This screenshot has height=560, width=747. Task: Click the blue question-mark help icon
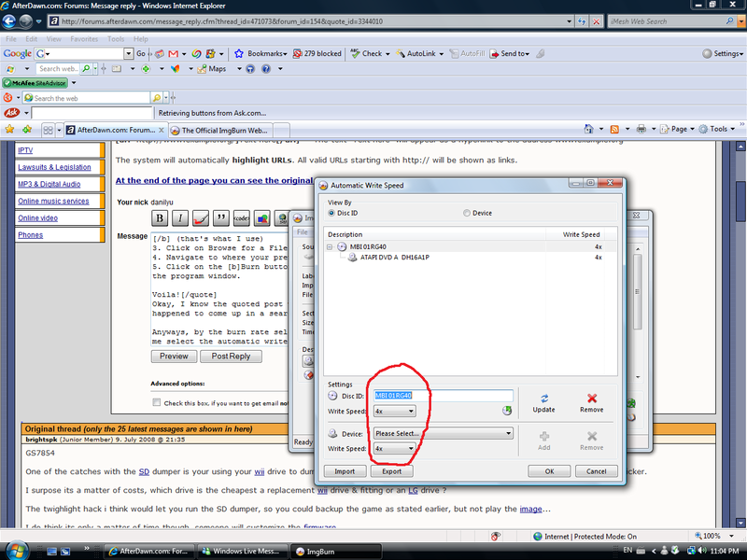(266, 68)
